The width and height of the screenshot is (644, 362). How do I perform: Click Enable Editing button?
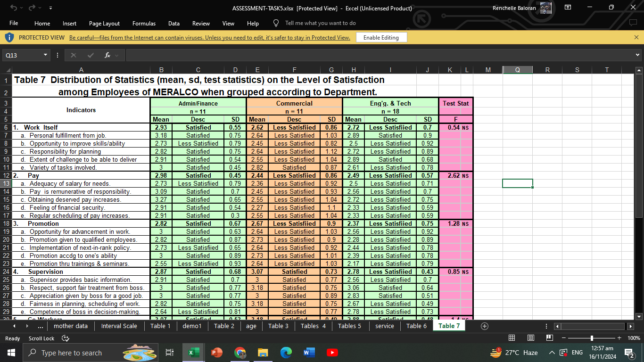point(381,38)
